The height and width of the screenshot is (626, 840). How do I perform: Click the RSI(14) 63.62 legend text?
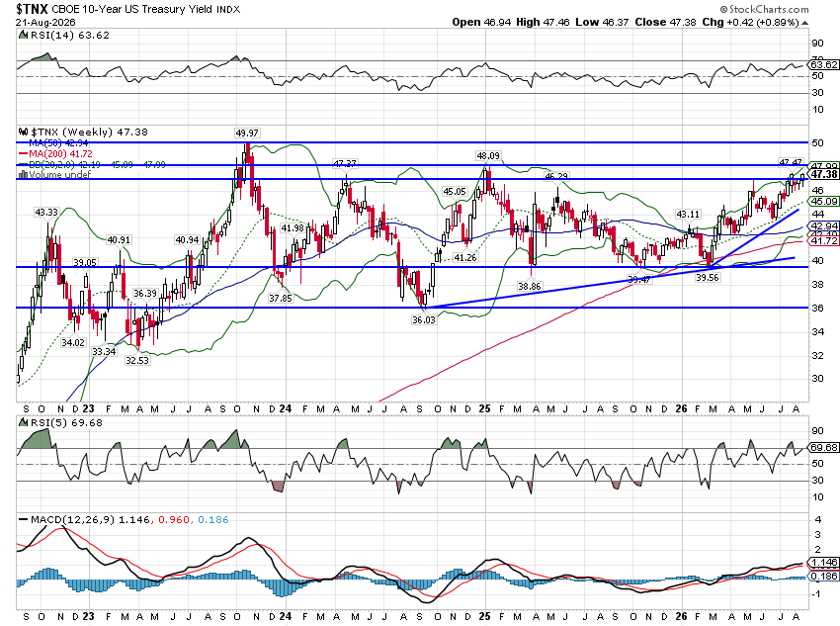click(69, 35)
